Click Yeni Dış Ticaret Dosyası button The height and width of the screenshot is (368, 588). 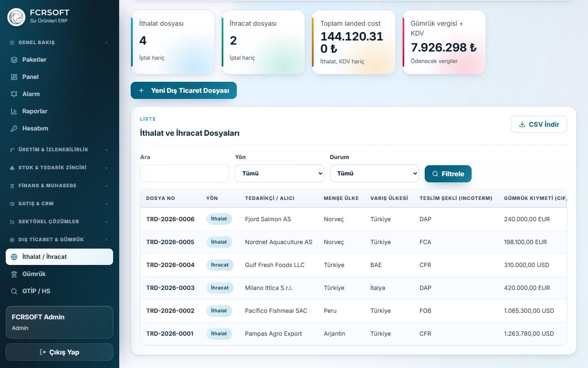pyautogui.click(x=184, y=90)
